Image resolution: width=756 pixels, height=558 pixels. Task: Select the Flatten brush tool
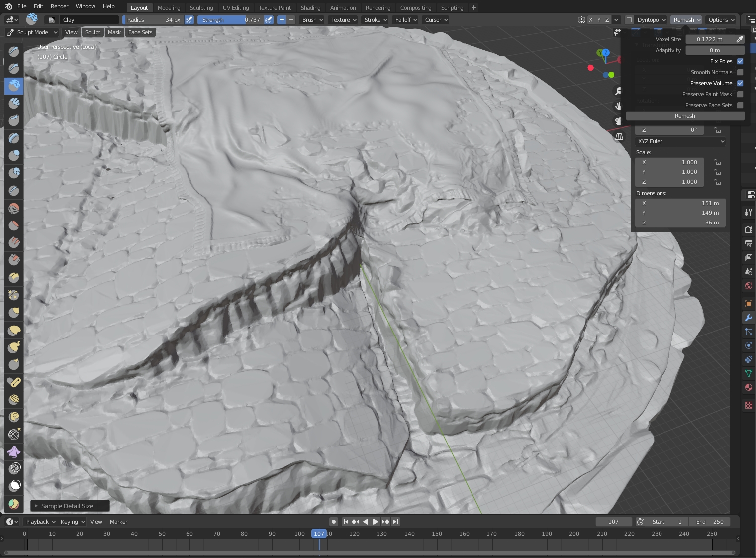(14, 225)
